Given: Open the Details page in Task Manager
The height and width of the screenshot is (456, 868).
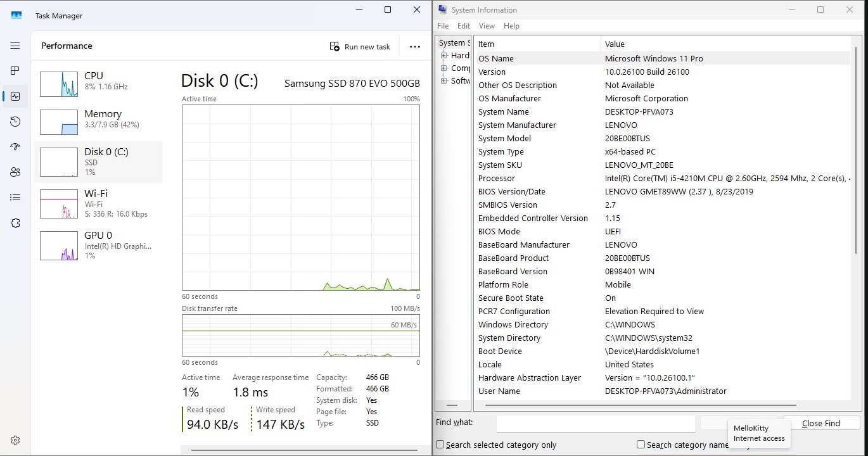Looking at the screenshot, I should 15,198.
